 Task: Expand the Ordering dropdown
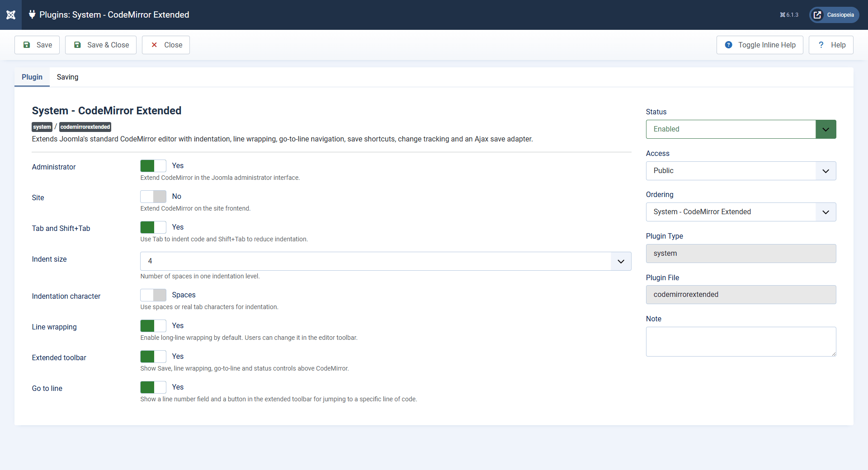[x=741, y=212]
